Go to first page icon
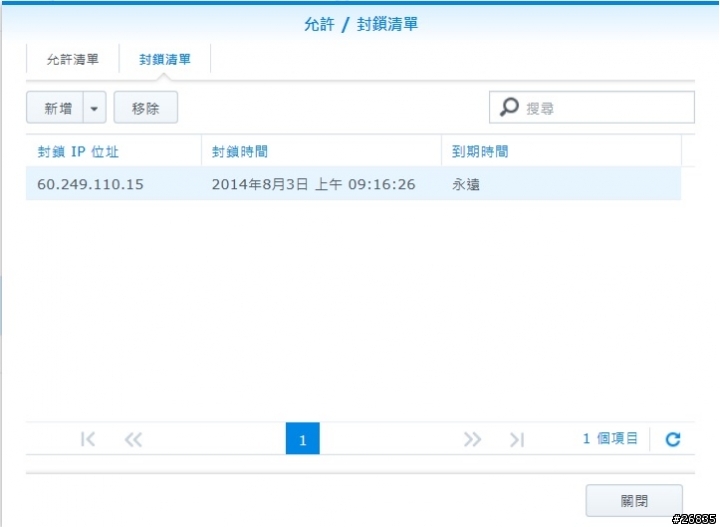The width and height of the screenshot is (720, 527). (x=88, y=439)
